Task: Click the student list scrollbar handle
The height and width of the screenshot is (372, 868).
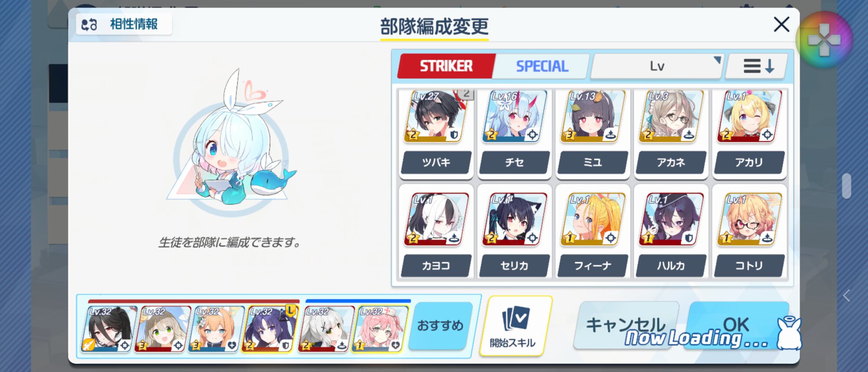Action: point(846,186)
